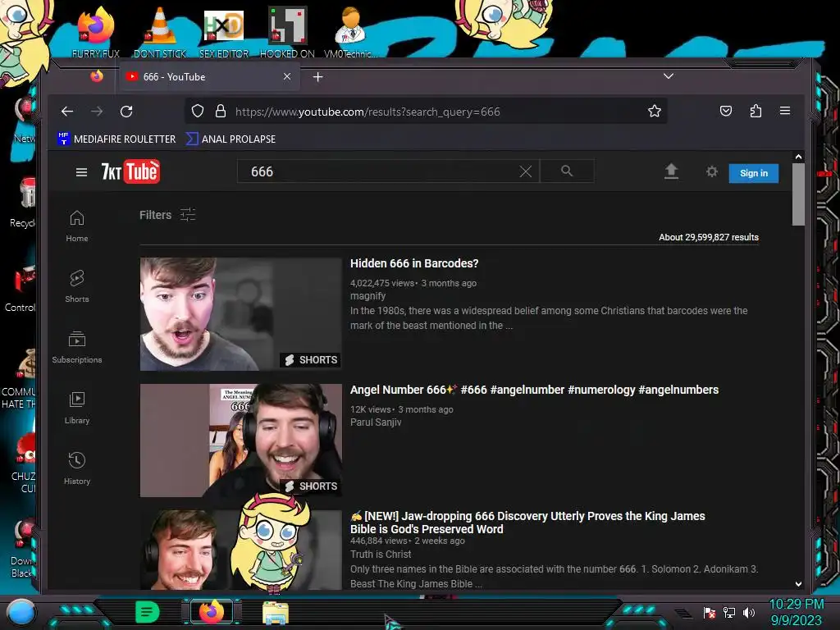
Task: Click the volume speaker tray icon
Action: pyautogui.click(x=749, y=613)
